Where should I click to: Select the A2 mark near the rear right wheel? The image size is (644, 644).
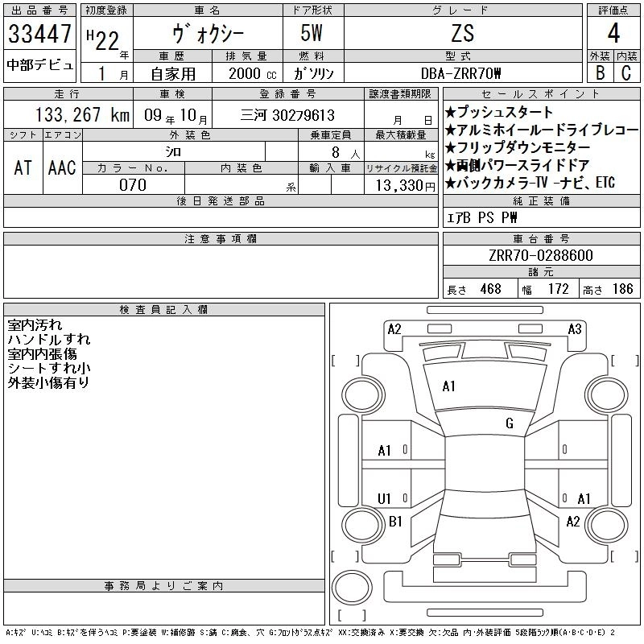pyautogui.click(x=572, y=522)
